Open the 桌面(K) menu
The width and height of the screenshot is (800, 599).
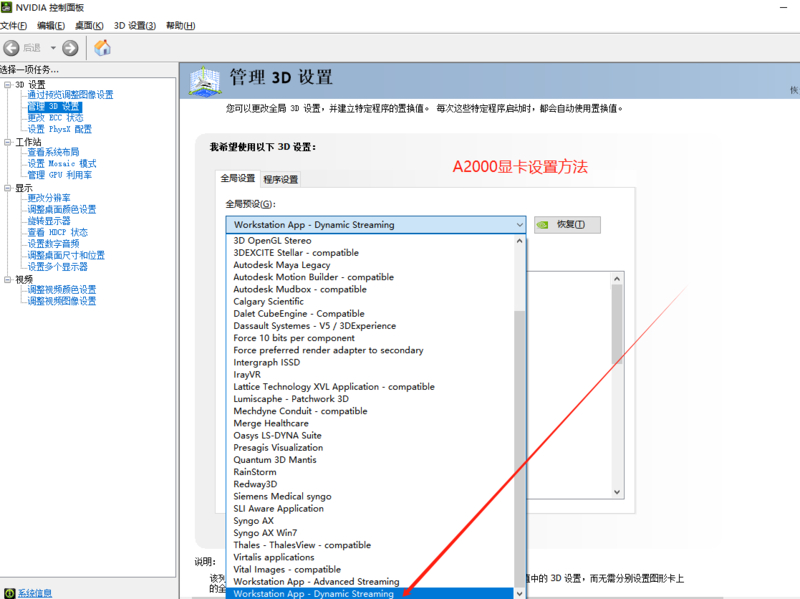89,26
